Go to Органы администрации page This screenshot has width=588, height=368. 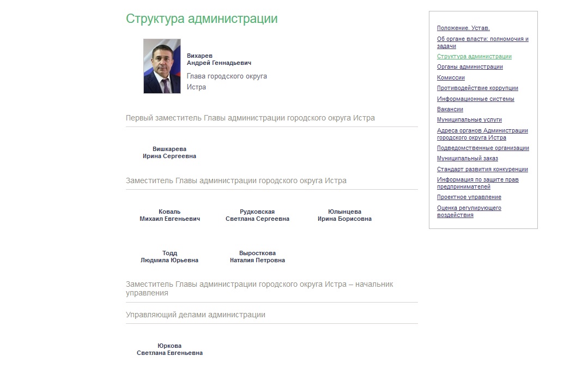(470, 67)
